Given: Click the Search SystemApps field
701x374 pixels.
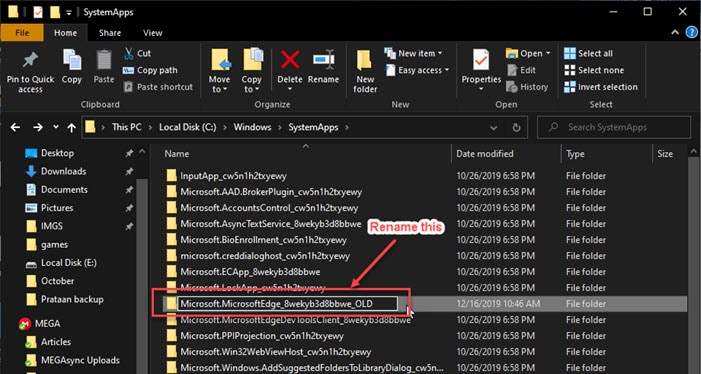Looking at the screenshot, I should (x=614, y=127).
